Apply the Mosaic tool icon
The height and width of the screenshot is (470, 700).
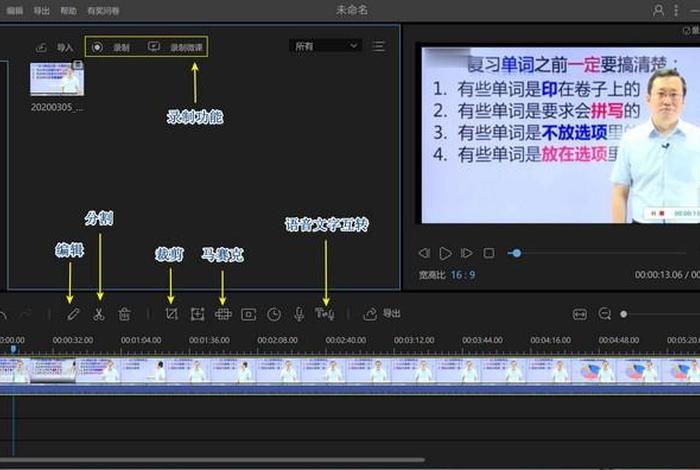pos(223,314)
